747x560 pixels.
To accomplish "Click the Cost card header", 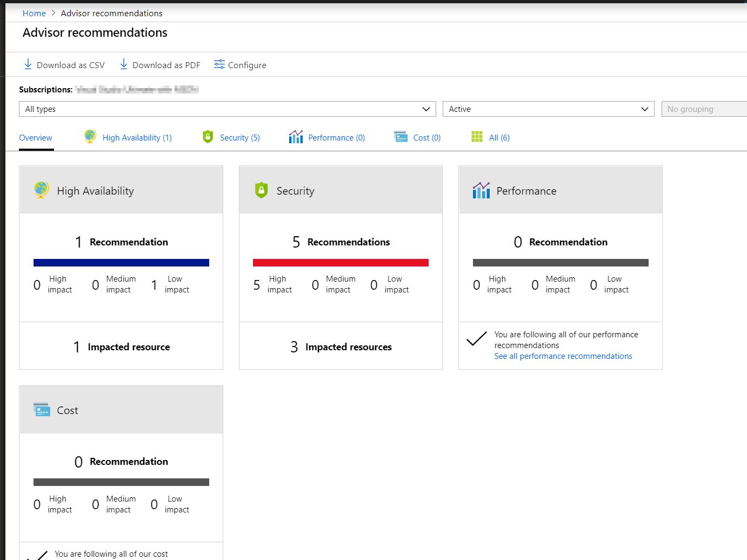I will pyautogui.click(x=121, y=410).
